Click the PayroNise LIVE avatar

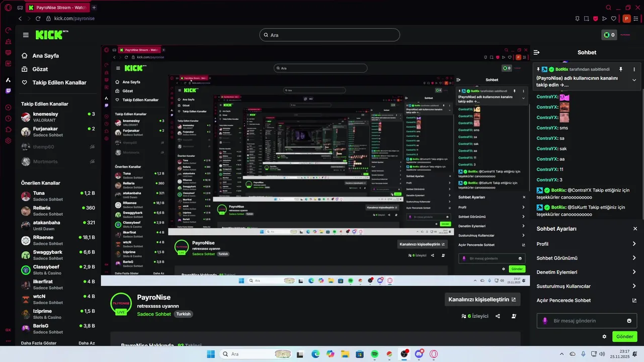point(121,304)
